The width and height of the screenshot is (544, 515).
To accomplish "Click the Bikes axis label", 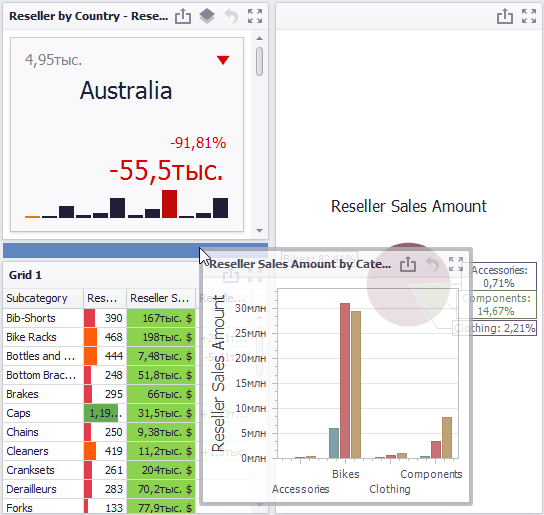I will pyautogui.click(x=346, y=474).
